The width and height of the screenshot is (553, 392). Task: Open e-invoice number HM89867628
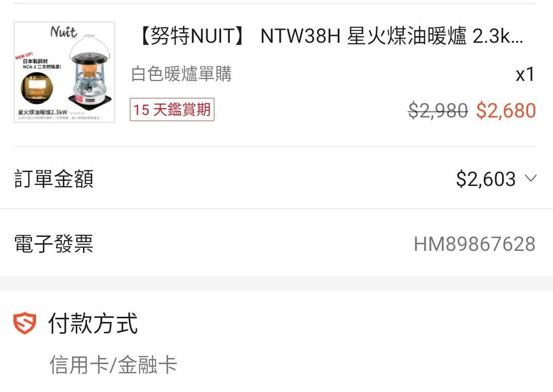click(475, 244)
